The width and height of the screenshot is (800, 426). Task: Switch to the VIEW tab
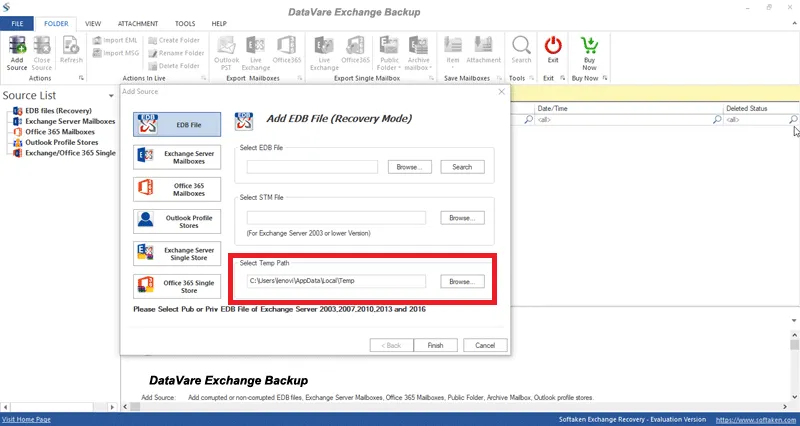click(x=93, y=23)
